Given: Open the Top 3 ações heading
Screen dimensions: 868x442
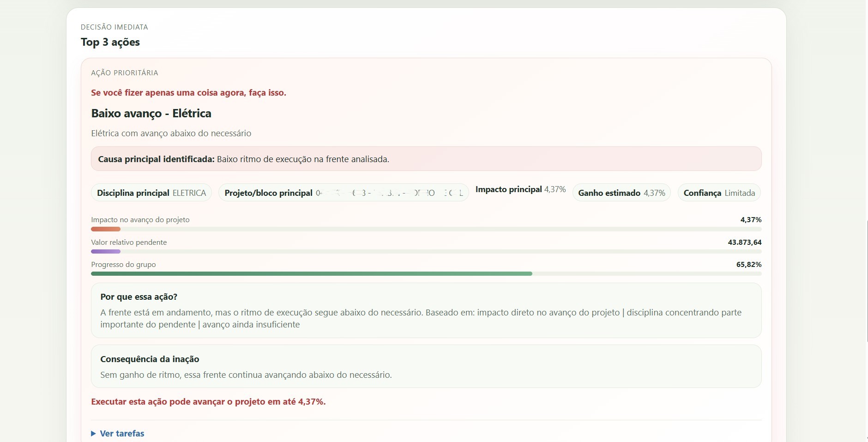Looking at the screenshot, I should [x=110, y=42].
